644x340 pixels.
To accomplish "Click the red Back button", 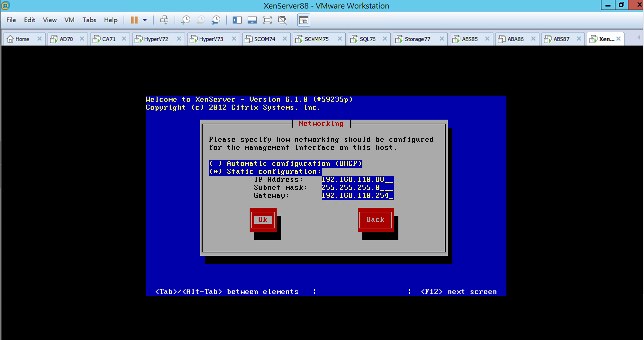I will click(x=375, y=219).
